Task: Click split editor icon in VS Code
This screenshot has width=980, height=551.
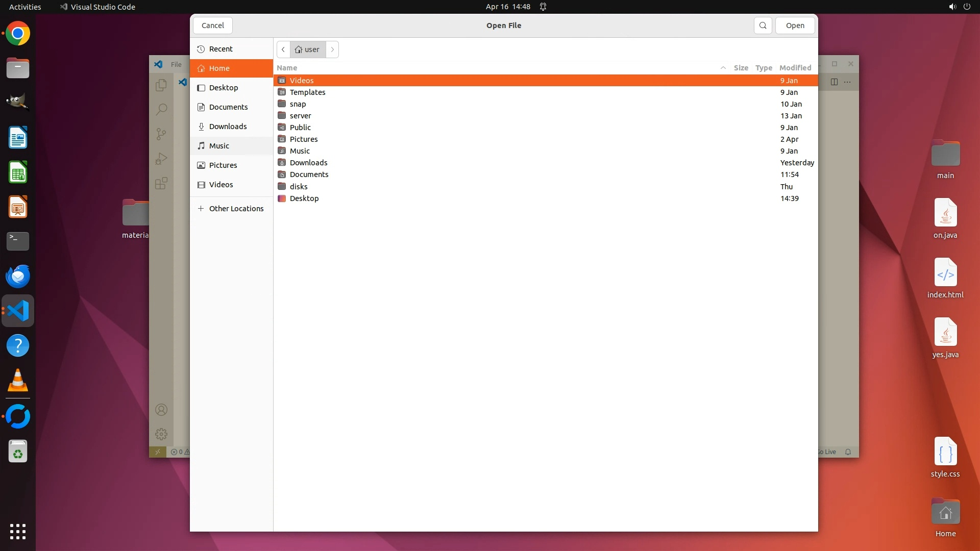Action: pyautogui.click(x=834, y=82)
